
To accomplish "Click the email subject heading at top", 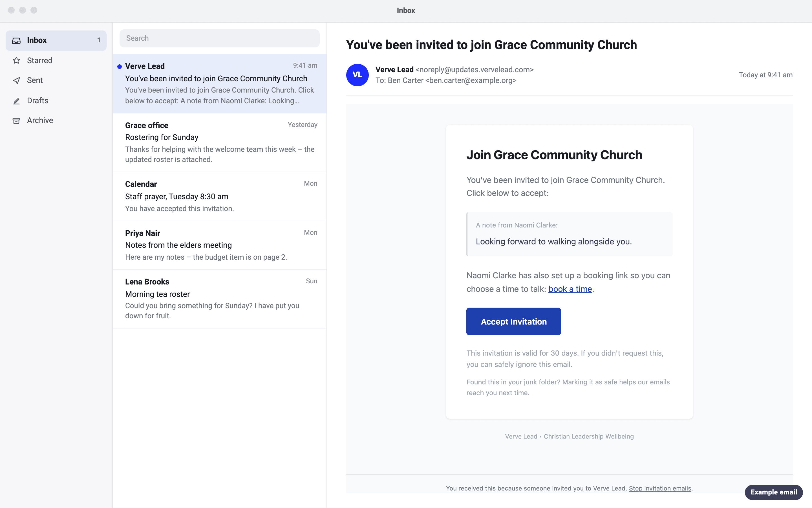I will tap(491, 45).
